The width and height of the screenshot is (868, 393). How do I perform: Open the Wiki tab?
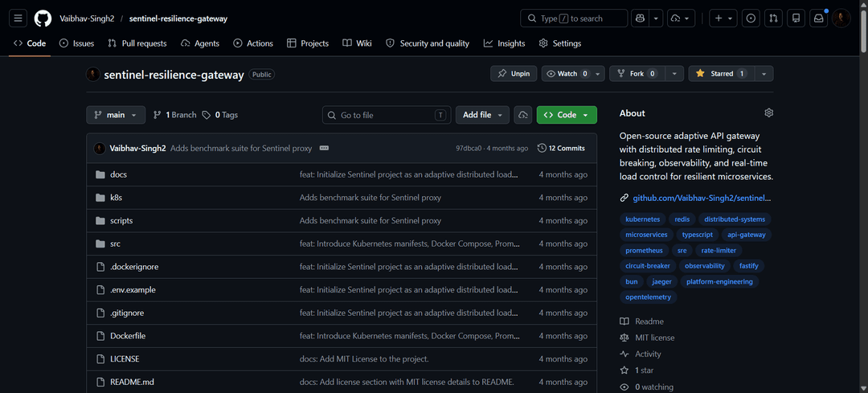[357, 43]
